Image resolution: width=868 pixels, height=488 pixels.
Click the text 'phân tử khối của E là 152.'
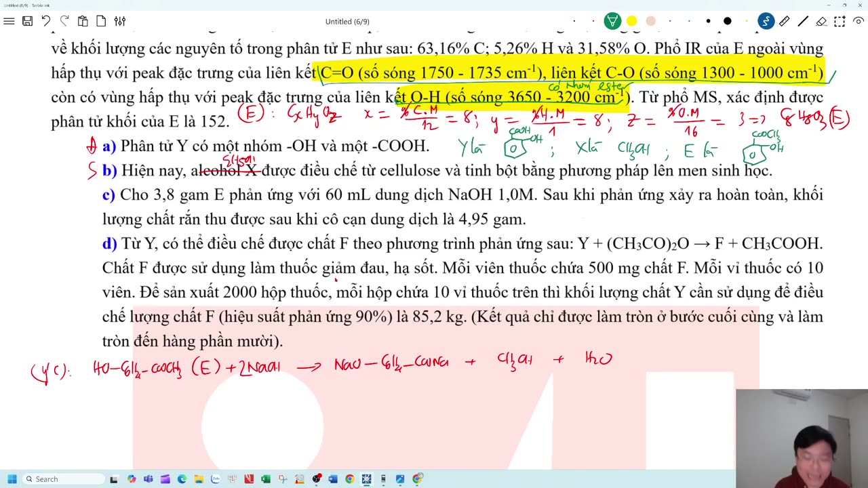140,122
